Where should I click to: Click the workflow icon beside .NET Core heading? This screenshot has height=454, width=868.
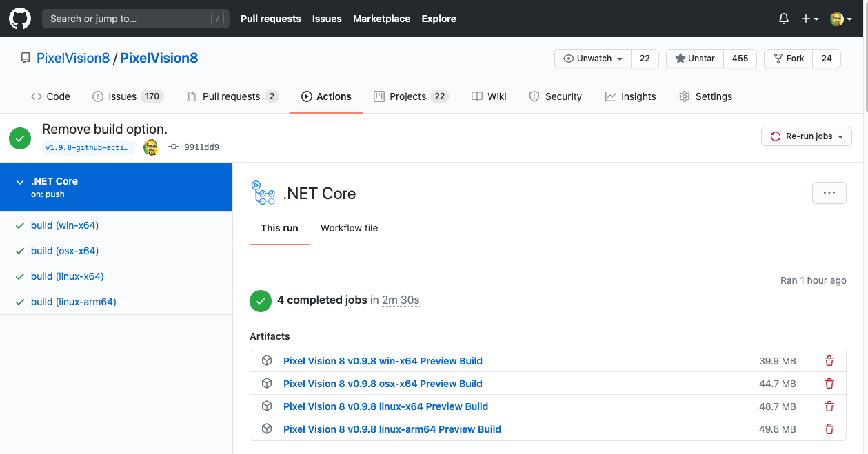[263, 193]
